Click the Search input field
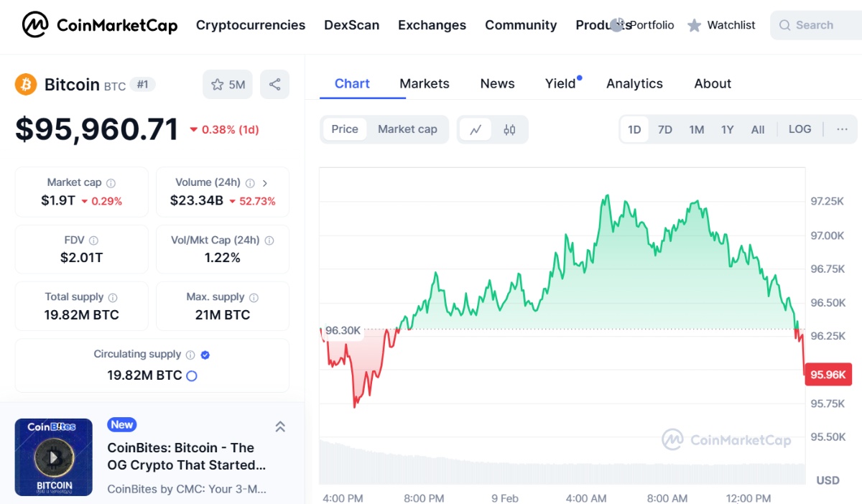 point(819,25)
